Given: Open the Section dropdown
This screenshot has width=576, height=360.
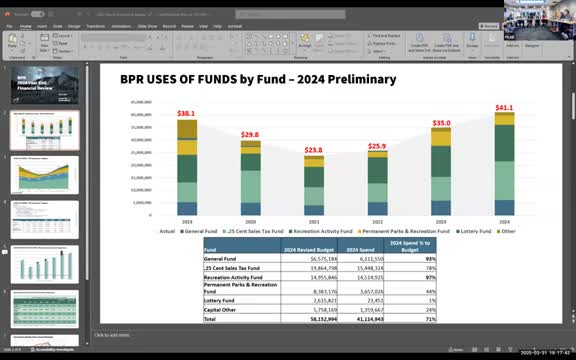Looking at the screenshot, I should click(63, 51).
